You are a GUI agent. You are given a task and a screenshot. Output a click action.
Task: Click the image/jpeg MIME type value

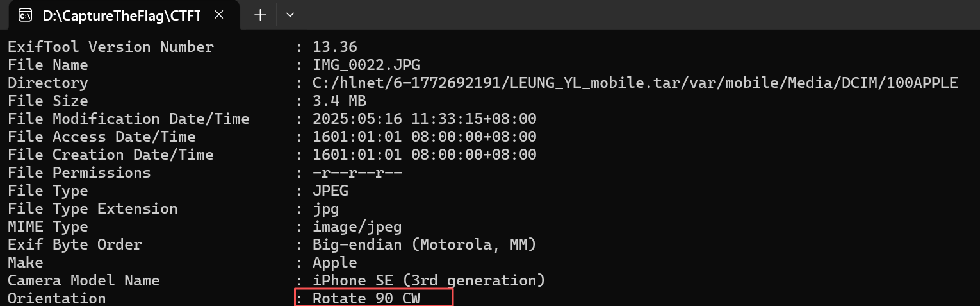click(x=357, y=226)
